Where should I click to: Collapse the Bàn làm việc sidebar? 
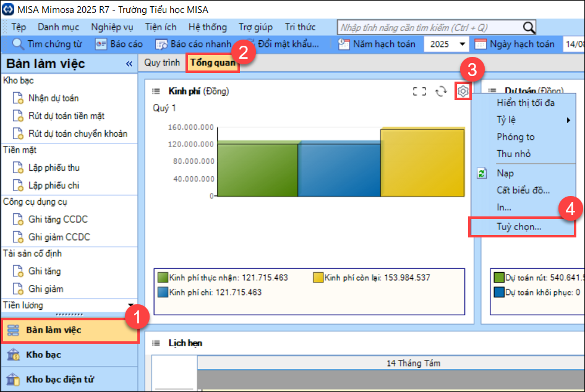[129, 64]
